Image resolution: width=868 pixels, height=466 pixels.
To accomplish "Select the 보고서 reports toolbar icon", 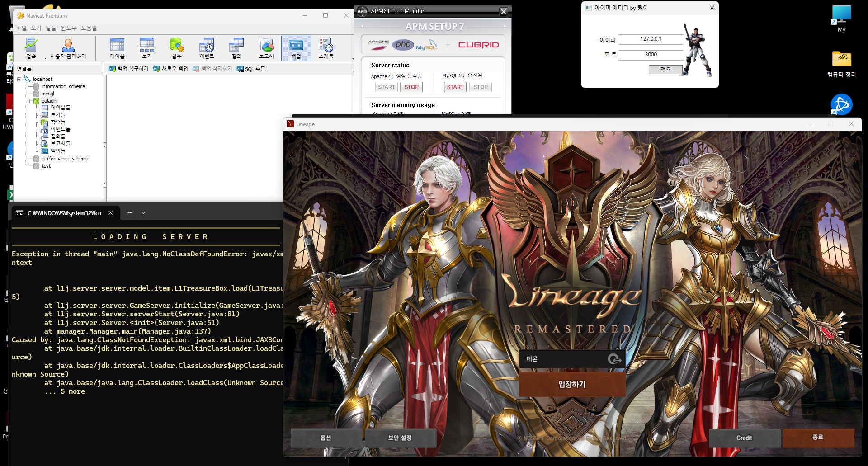I will pos(266,48).
